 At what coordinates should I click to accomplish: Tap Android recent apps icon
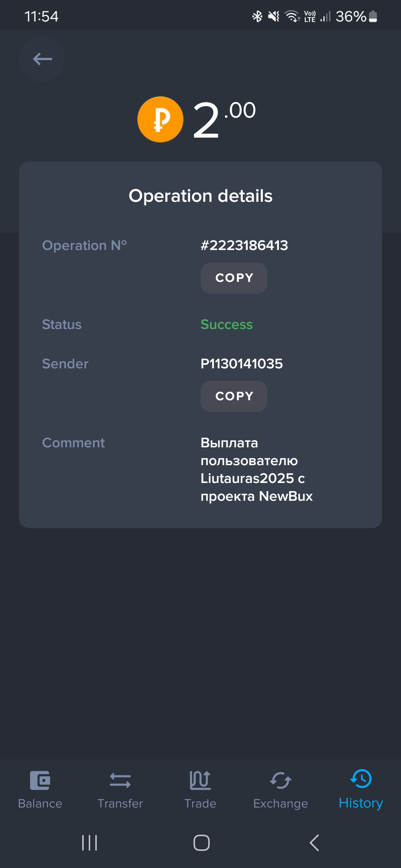click(x=89, y=843)
